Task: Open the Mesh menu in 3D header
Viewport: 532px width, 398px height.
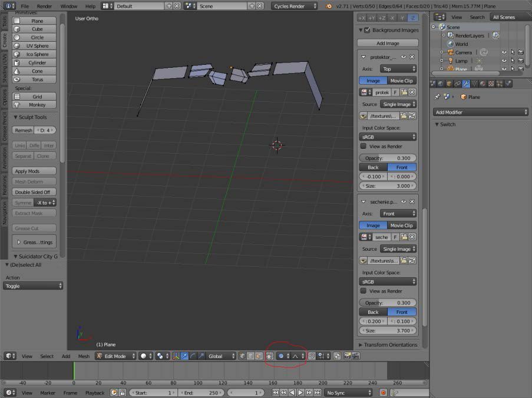Action: click(84, 356)
